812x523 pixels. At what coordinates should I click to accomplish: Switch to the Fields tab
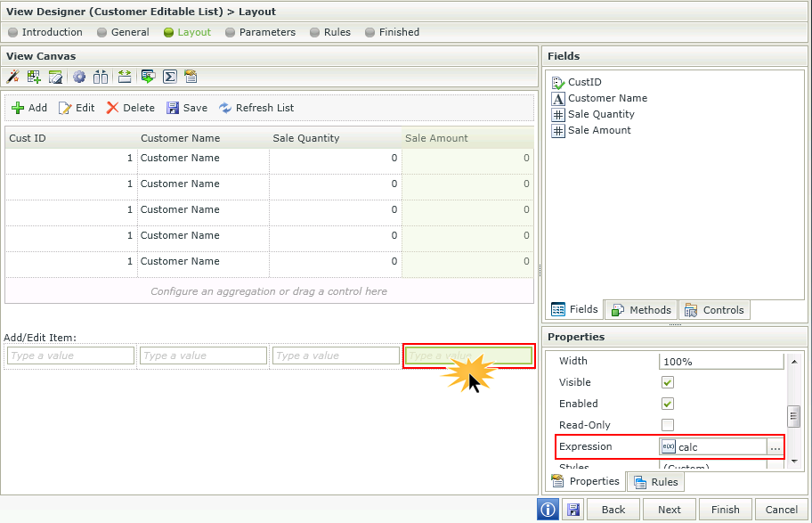coord(575,310)
